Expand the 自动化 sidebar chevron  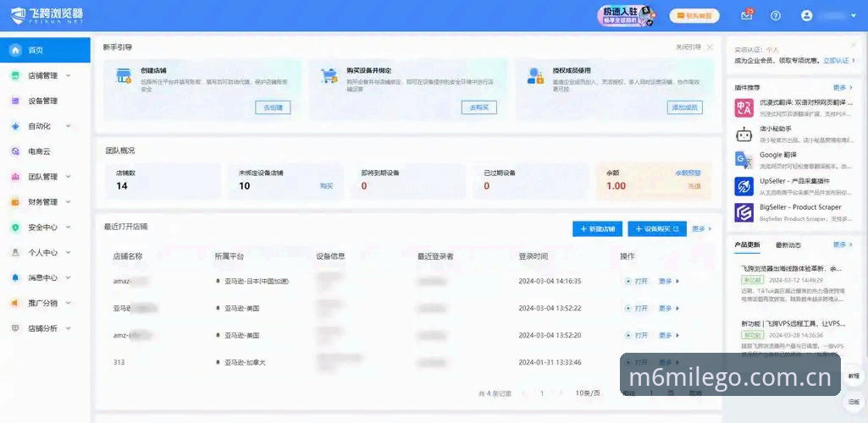[69, 126]
